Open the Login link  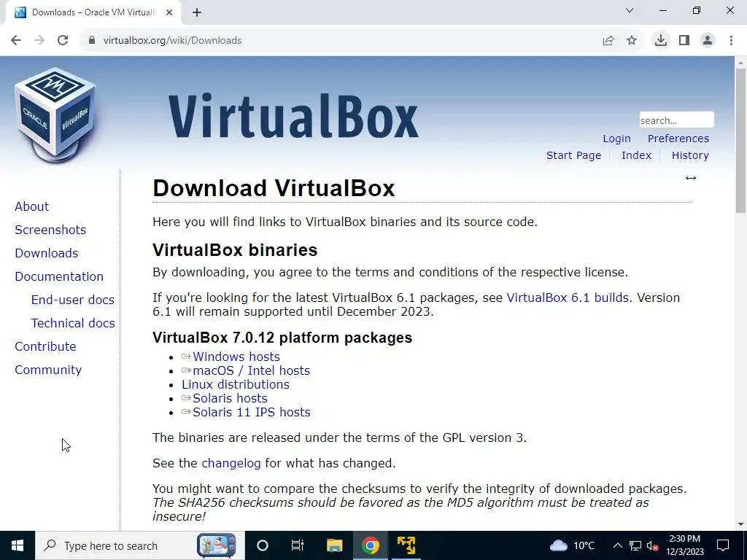pyautogui.click(x=616, y=139)
